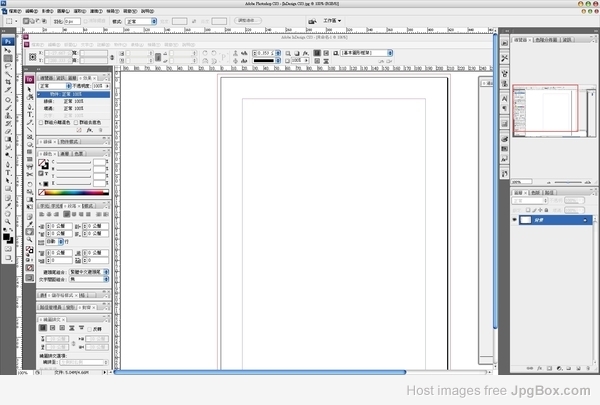Image resolution: width=600 pixels, height=405 pixels.
Task: Open the 檔案 menu in Photoshop menu bar
Action: click(15, 11)
